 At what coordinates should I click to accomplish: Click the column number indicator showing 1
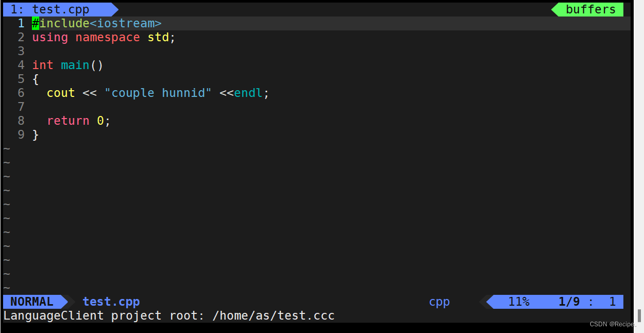pyautogui.click(x=612, y=302)
